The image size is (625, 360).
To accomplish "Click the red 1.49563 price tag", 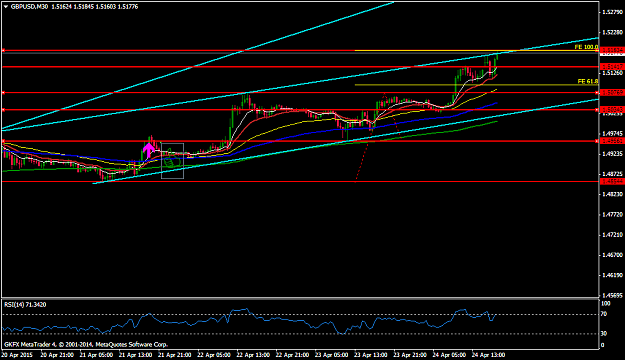I will [612, 141].
